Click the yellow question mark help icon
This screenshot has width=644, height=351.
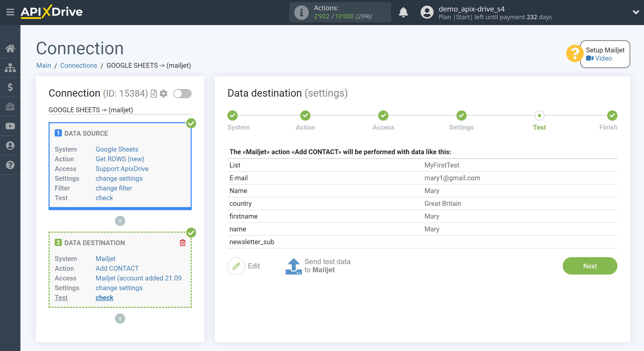click(x=574, y=53)
